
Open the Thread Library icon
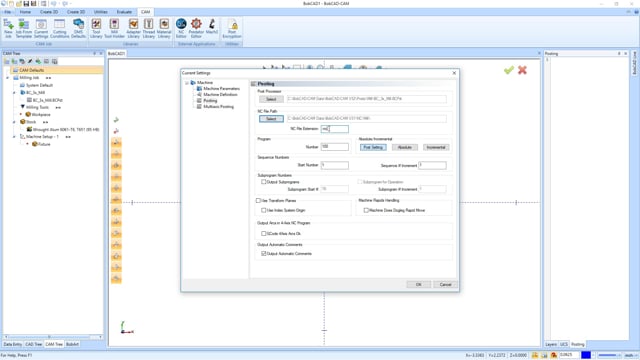(149, 29)
